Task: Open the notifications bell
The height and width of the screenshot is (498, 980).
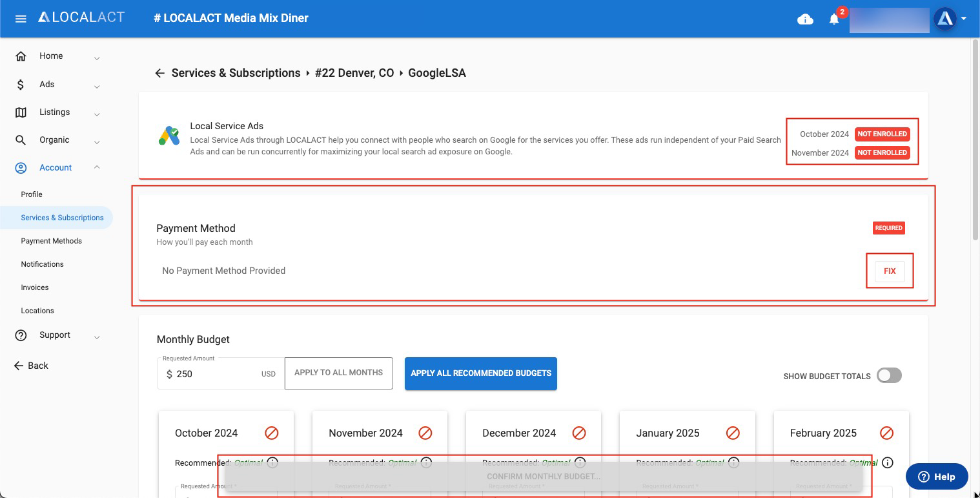Action: (x=834, y=19)
